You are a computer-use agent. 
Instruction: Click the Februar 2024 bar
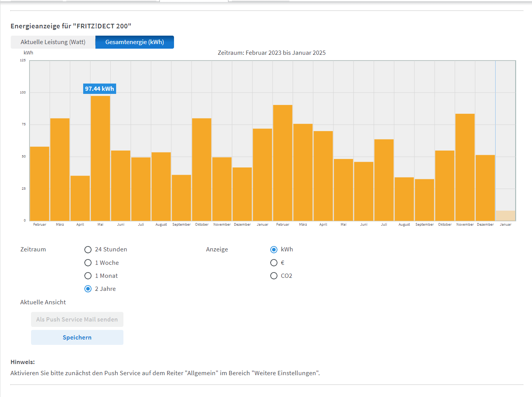coord(282,163)
